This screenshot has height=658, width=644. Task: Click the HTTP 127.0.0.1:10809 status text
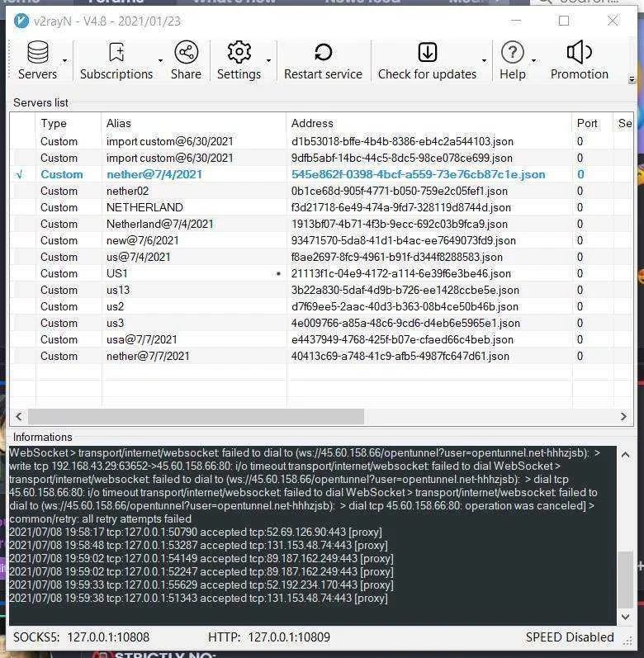(269, 637)
